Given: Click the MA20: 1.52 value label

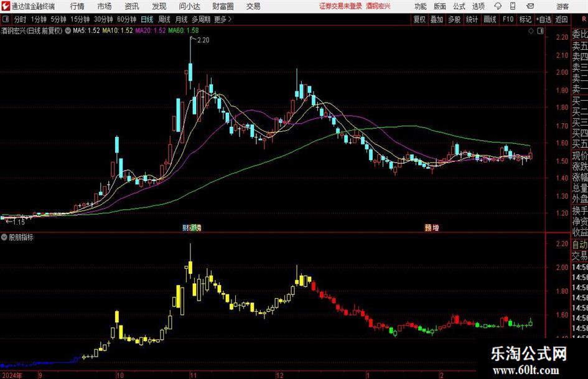Looking at the screenshot, I should 151,30.
